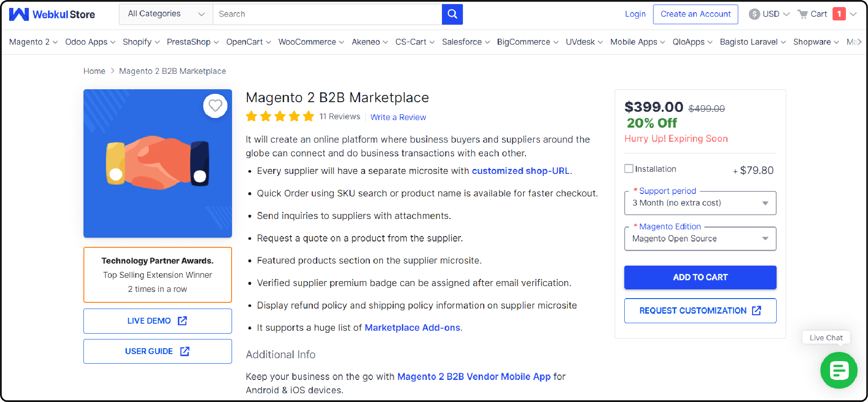The image size is (868, 402).
Task: Add product to wishlist with heart icon
Action: pos(215,106)
